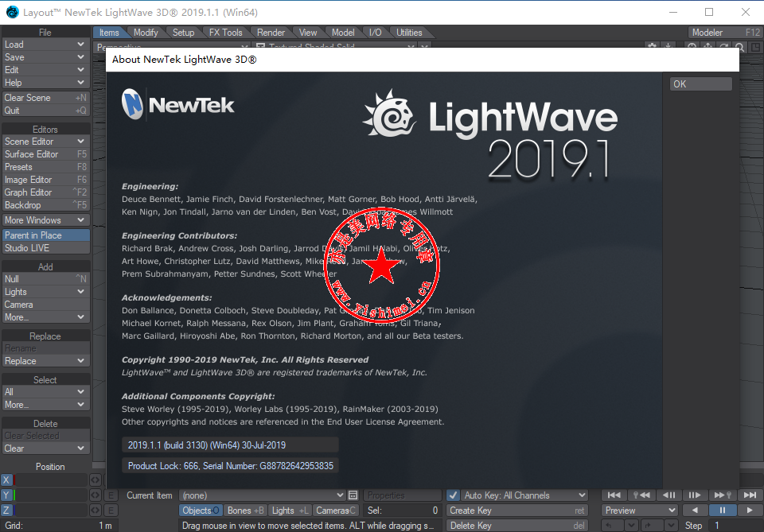This screenshot has width=764, height=532.
Task: Open the Surface Editor
Action: click(x=46, y=153)
